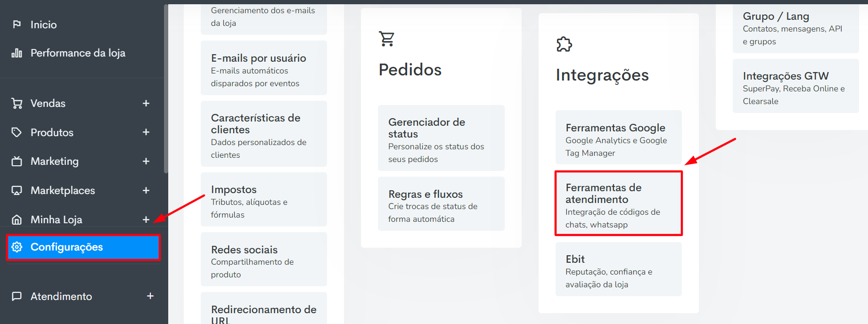This screenshot has height=324, width=868.
Task: Click the Integrações section heading
Action: (x=602, y=75)
